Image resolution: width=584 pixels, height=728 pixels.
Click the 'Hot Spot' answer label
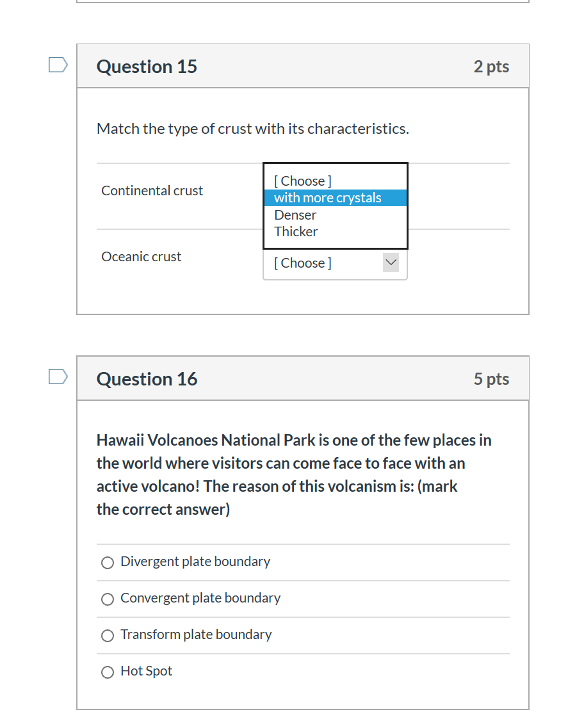pyautogui.click(x=146, y=671)
